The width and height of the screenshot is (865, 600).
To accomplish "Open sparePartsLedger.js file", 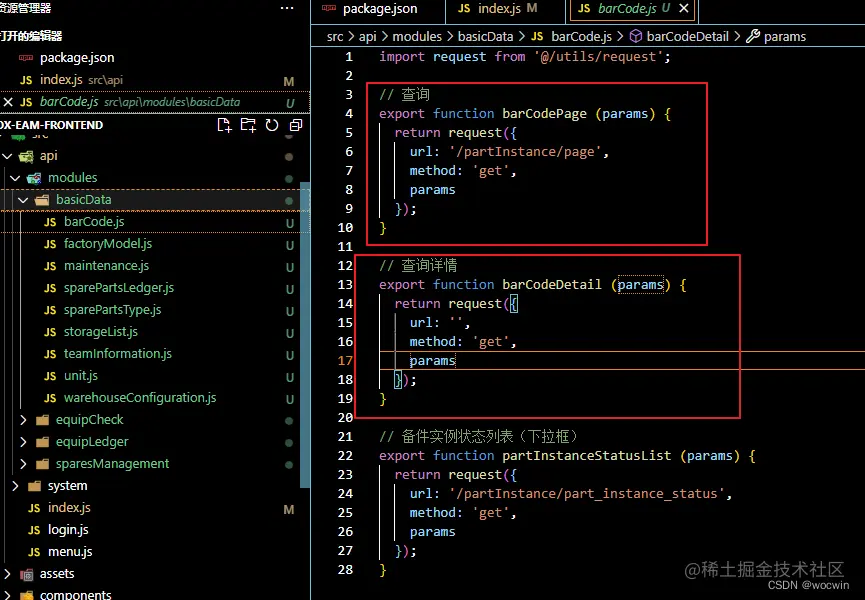I will 119,288.
